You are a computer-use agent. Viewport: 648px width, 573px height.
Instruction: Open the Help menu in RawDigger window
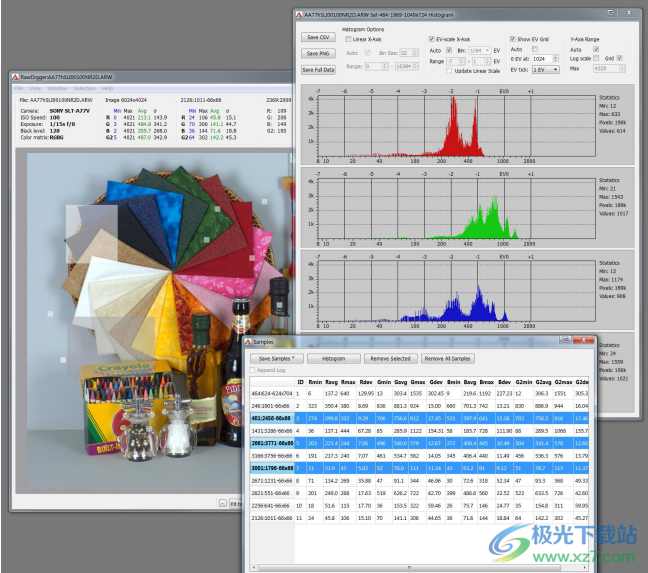tap(107, 88)
